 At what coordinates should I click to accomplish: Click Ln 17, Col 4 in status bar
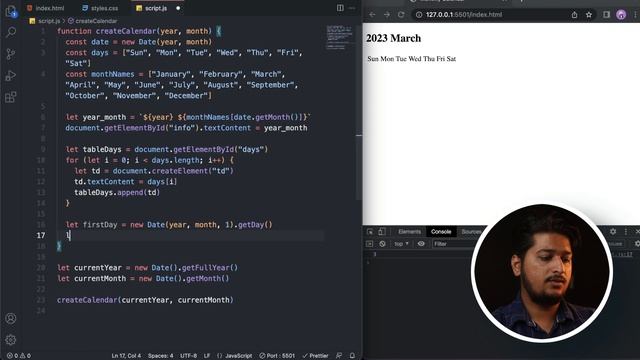point(126,356)
